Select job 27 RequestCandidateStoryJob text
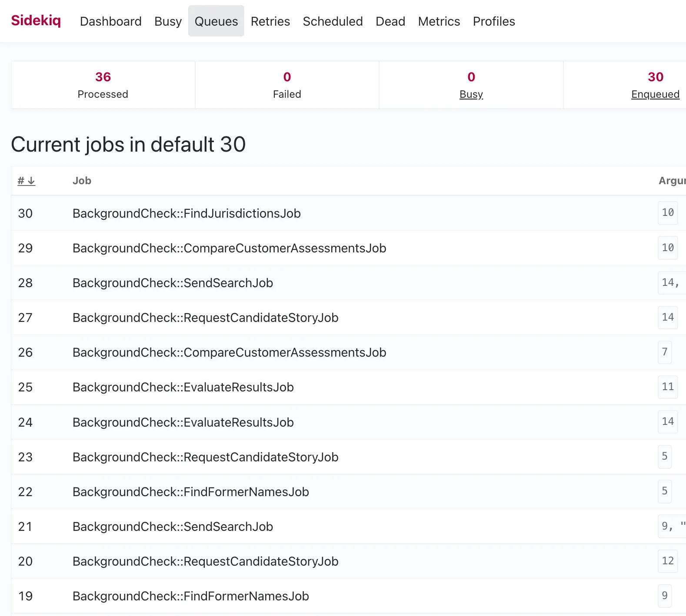This screenshot has height=616, width=686. (x=206, y=318)
